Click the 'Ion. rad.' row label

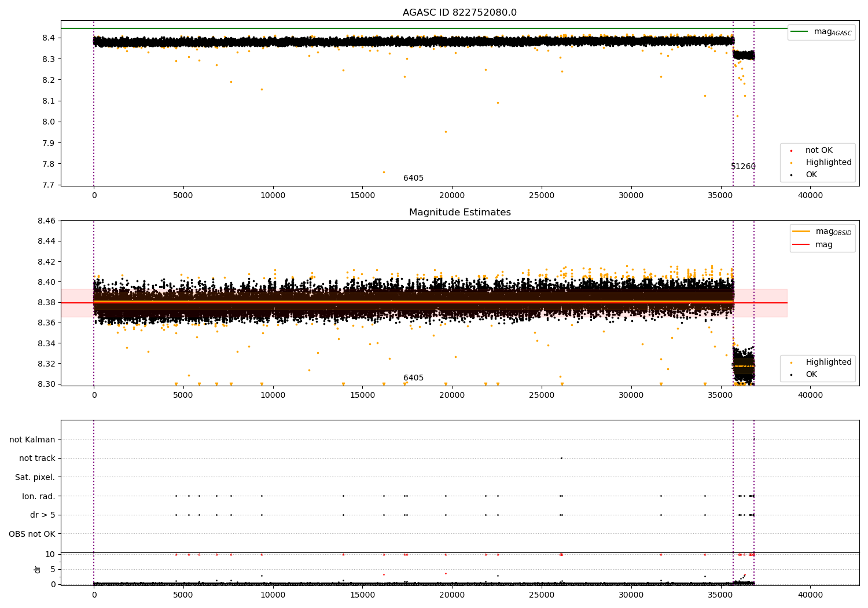coord(38,496)
